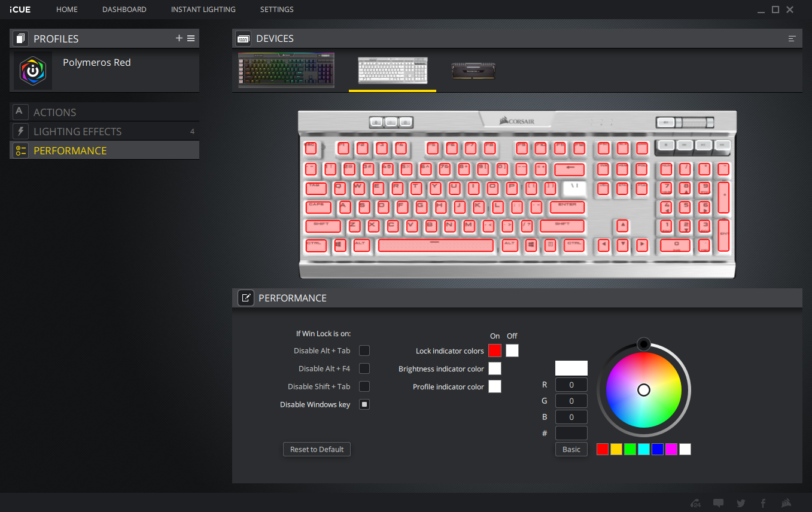
Task: Expand the Actions section
Action: coord(54,112)
